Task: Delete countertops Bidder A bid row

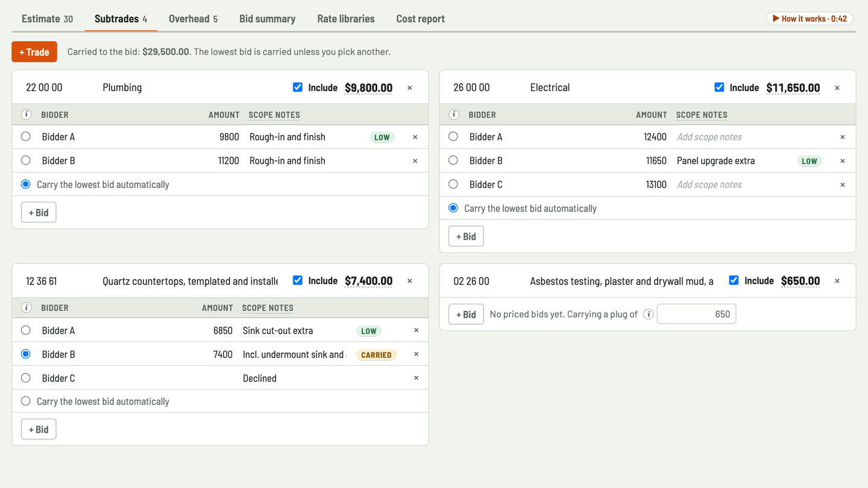Action: pos(416,330)
